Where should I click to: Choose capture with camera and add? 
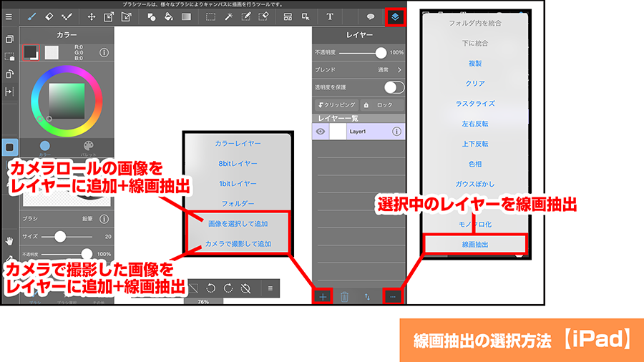(x=238, y=244)
